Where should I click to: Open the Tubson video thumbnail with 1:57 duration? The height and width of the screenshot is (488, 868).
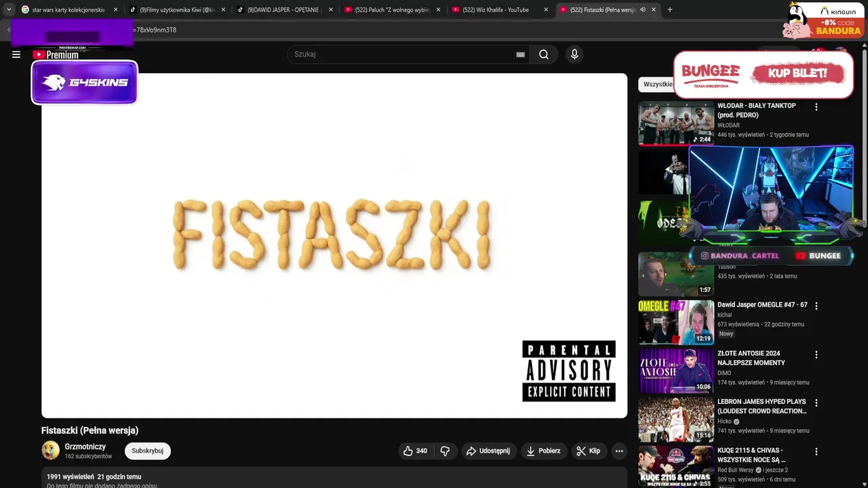coord(676,274)
